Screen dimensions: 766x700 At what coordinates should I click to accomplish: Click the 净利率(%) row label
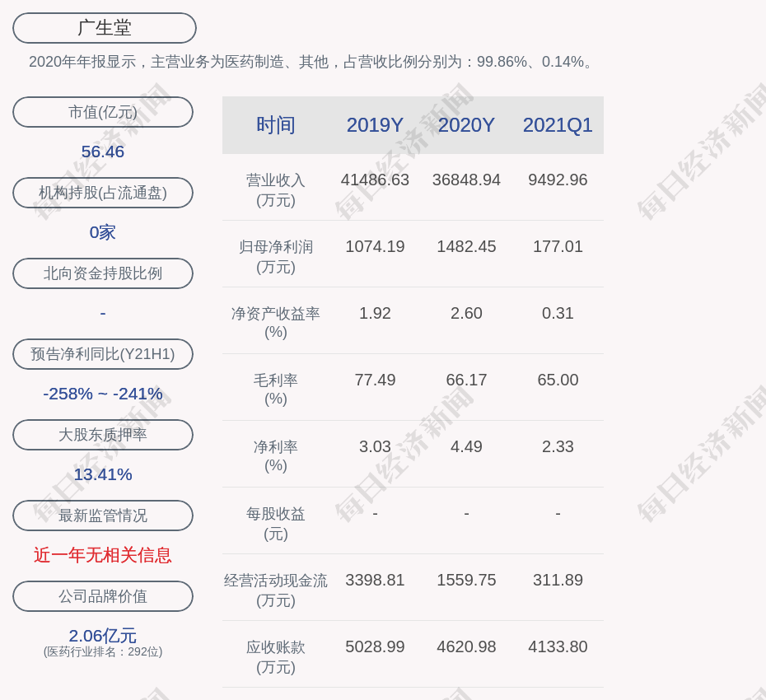(x=276, y=456)
